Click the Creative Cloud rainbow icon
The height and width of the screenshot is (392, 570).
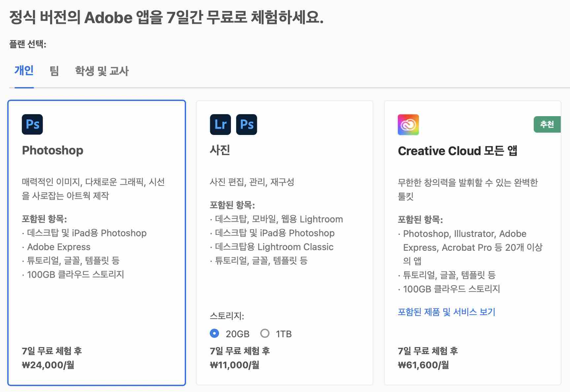pyautogui.click(x=408, y=125)
